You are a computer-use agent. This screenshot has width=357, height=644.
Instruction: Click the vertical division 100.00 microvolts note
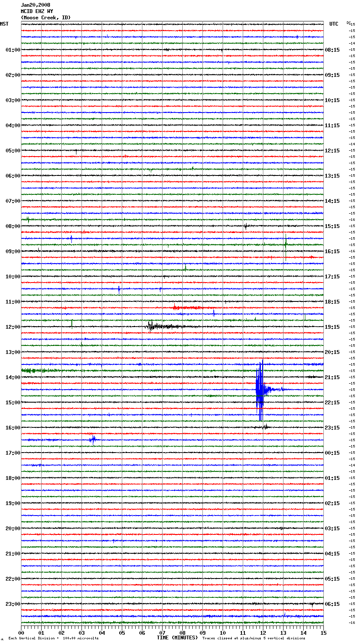53,638
